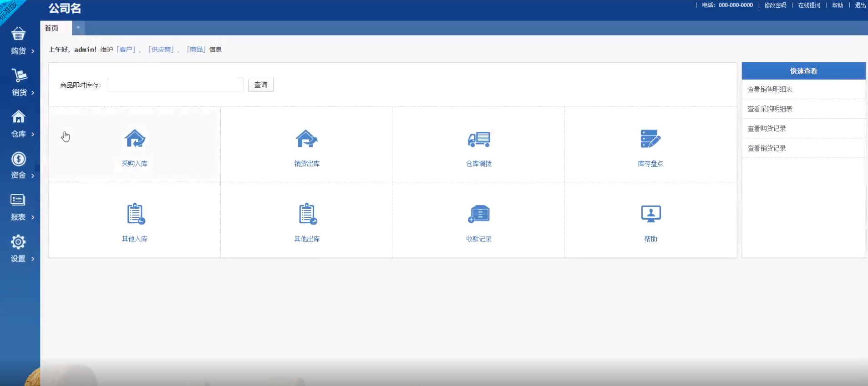
Task: Open the 收款记录 receipt records icon
Action: [478, 214]
